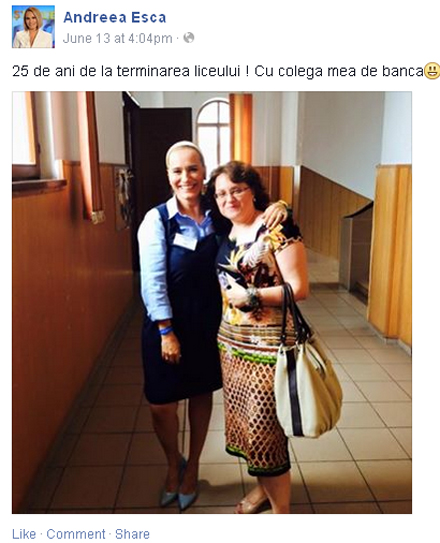Screen dimensions: 440x543
Task: Open the June 13 at 4:04pm timestamp
Action: pyautogui.click(x=117, y=38)
